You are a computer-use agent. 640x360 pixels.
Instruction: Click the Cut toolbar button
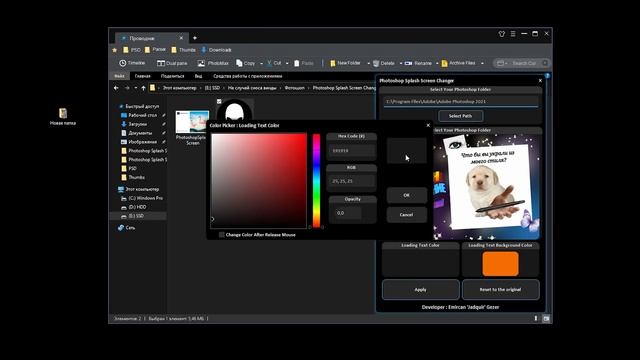pos(273,63)
